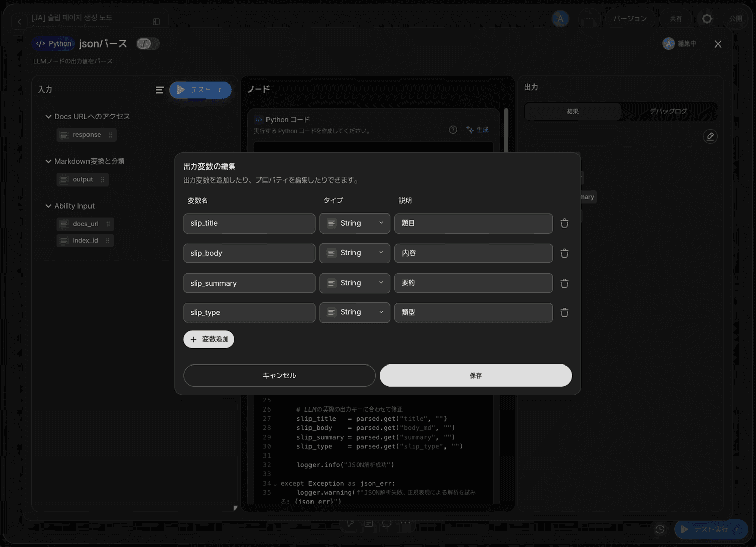Toggle the switch beside jsonパース title
Screen dimensions: 756x547
click(x=148, y=44)
